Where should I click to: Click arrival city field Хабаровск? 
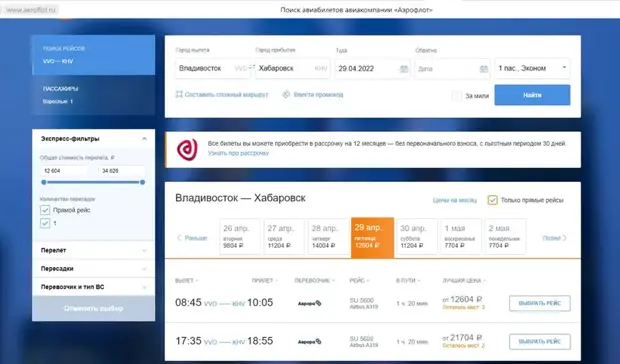[x=293, y=68]
